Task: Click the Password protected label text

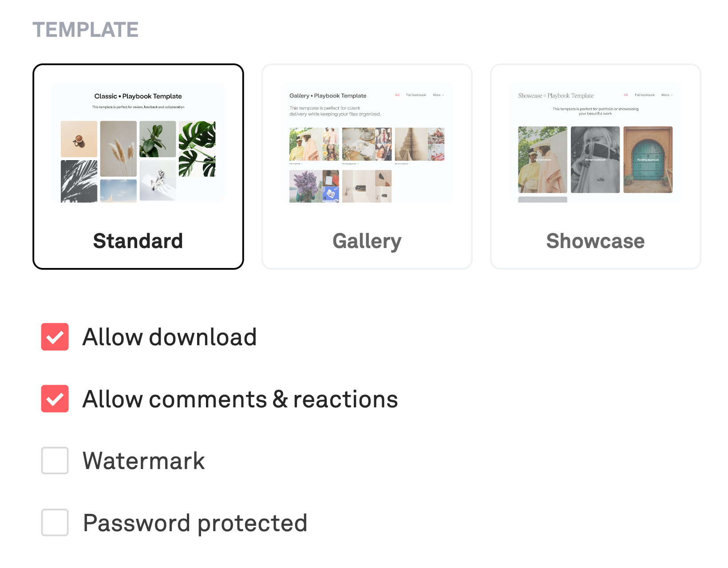Action: coord(195,523)
